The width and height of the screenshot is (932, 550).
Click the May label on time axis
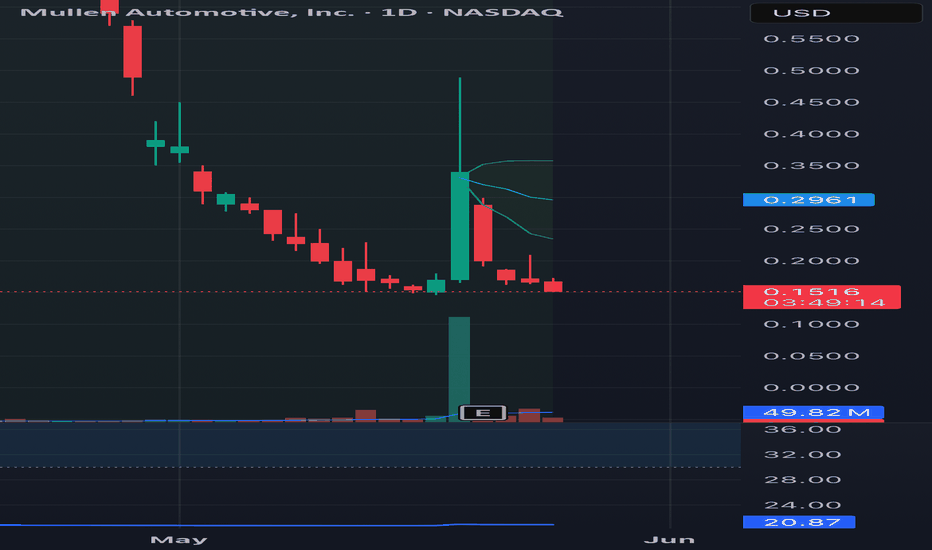[x=179, y=539]
